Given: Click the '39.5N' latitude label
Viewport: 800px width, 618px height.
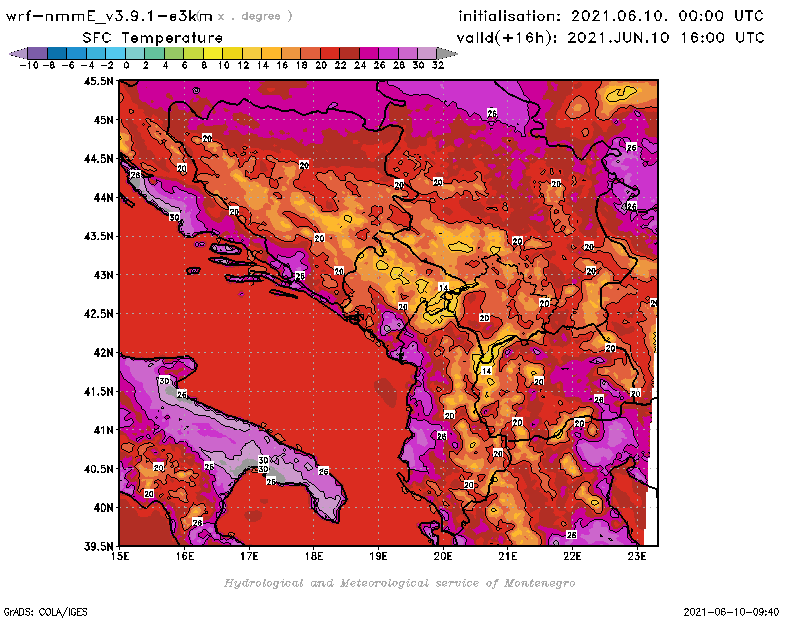Looking at the screenshot, I should point(99,547).
